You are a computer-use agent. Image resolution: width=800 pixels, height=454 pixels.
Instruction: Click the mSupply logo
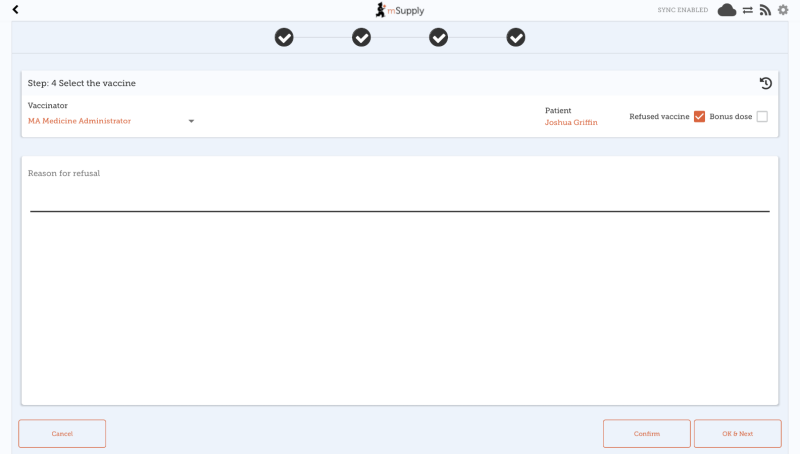pos(399,10)
